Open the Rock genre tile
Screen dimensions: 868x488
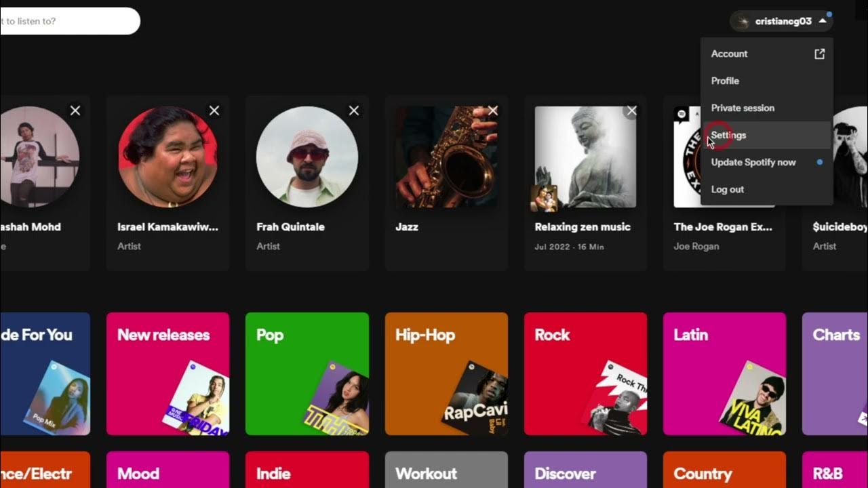tap(586, 373)
